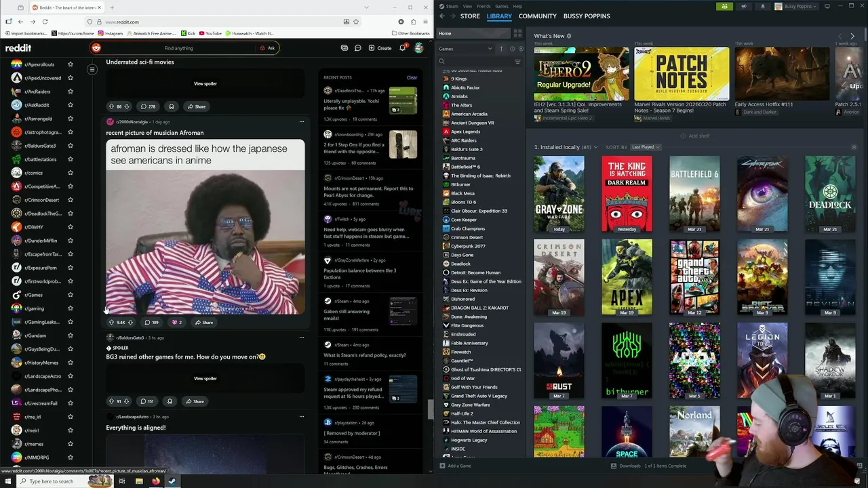Image resolution: width=868 pixels, height=488 pixels.
Task: Favorite r/Apexrollouts with star
Action: [x=71, y=64]
